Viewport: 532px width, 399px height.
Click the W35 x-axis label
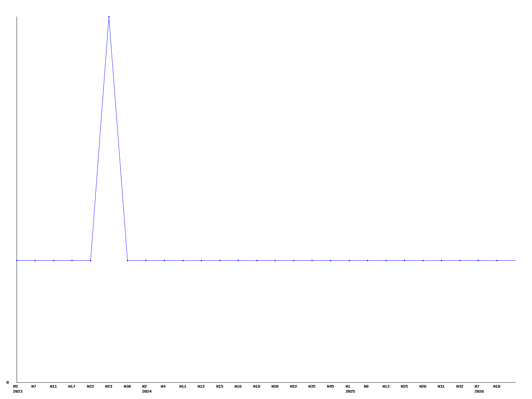tap(312, 386)
